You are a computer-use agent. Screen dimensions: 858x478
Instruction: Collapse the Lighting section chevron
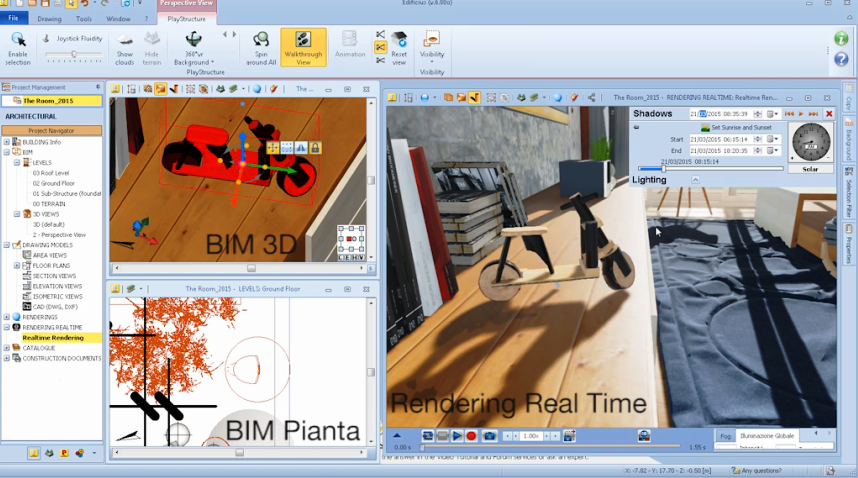[695, 179]
